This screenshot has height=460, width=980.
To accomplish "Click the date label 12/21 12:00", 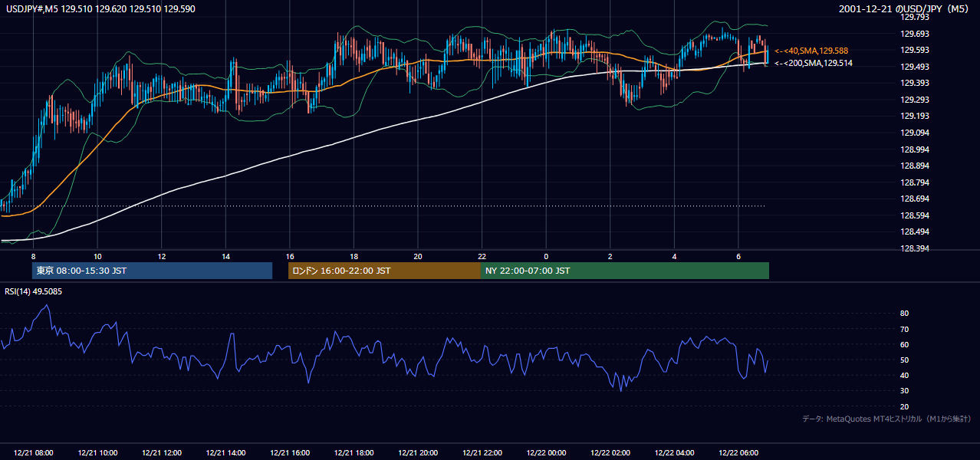I will point(162,453).
